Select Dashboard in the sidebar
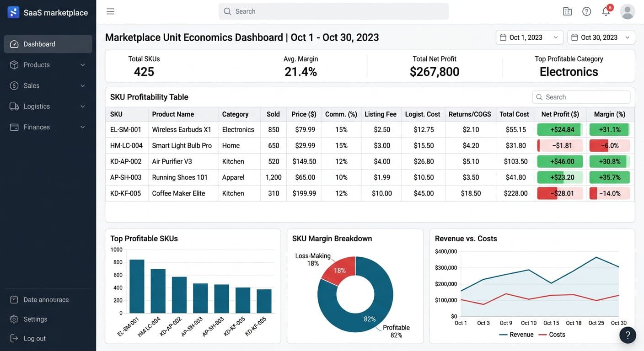 (48, 44)
